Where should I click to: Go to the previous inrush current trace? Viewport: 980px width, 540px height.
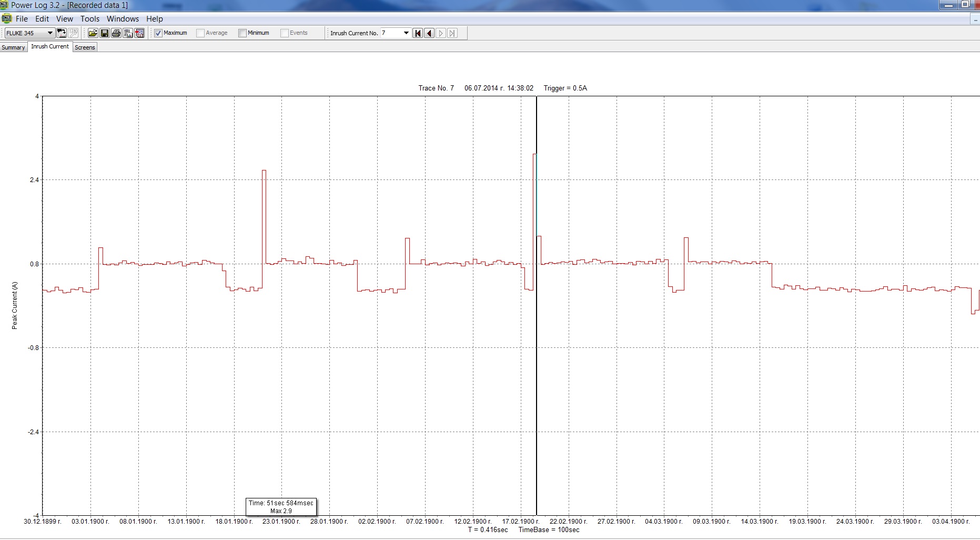(429, 33)
